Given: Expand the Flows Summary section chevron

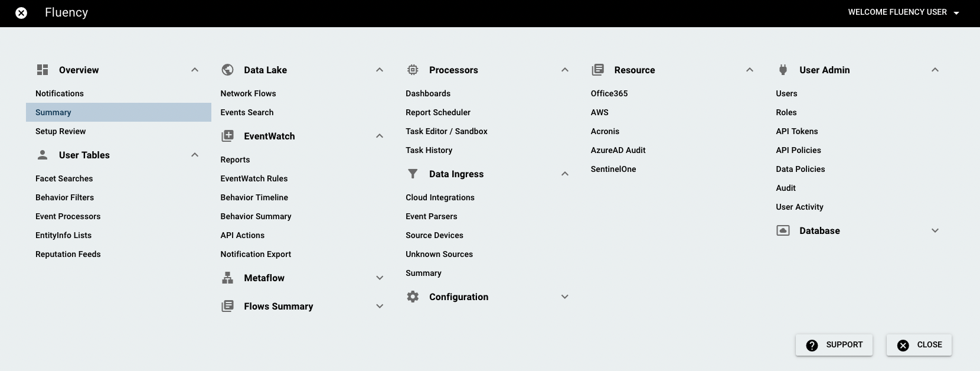Looking at the screenshot, I should 380,306.
